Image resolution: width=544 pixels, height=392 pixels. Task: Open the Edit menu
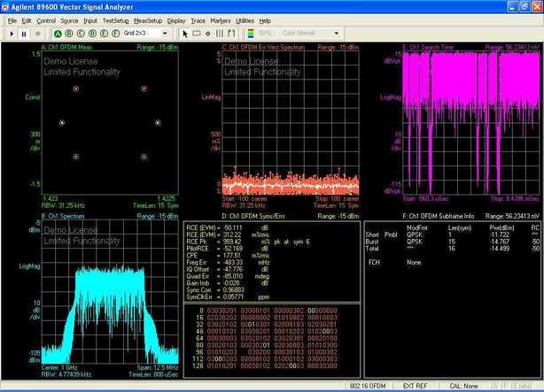tap(27, 21)
